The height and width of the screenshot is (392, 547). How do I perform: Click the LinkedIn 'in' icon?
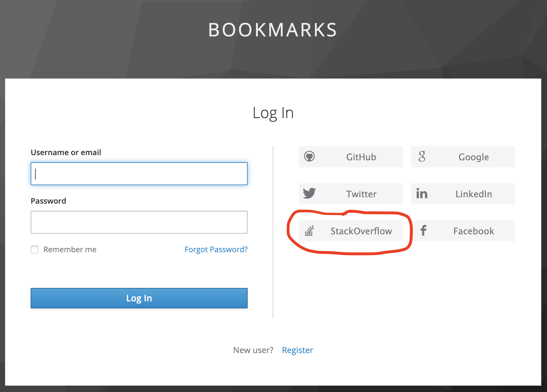pyautogui.click(x=422, y=193)
